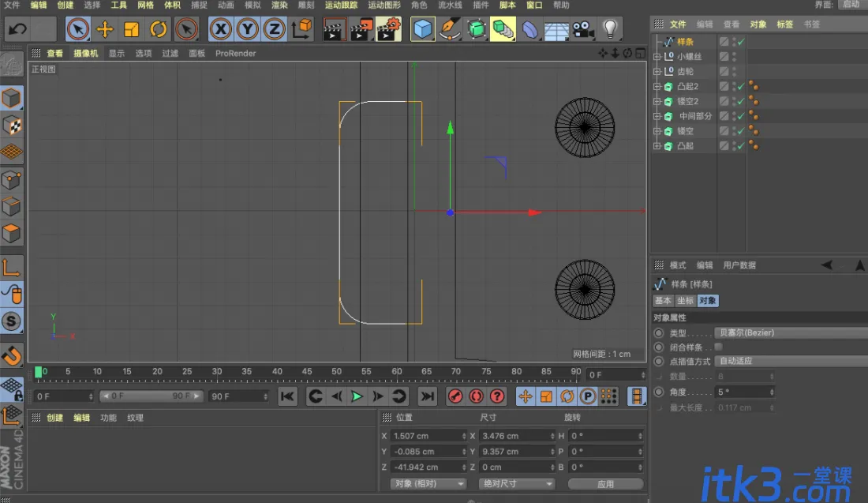The width and height of the screenshot is (868, 503).
Task: Open the 点插值方式 dropdown
Action: [791, 361]
